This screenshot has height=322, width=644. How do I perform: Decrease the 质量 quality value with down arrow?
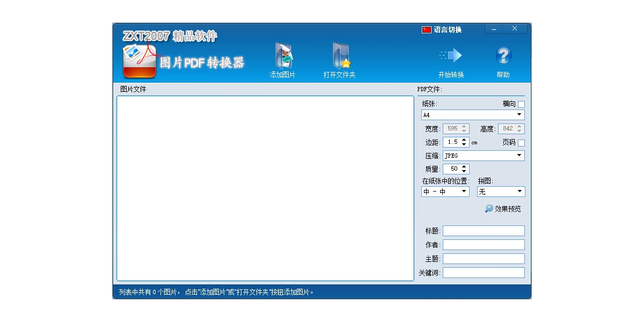click(x=464, y=171)
